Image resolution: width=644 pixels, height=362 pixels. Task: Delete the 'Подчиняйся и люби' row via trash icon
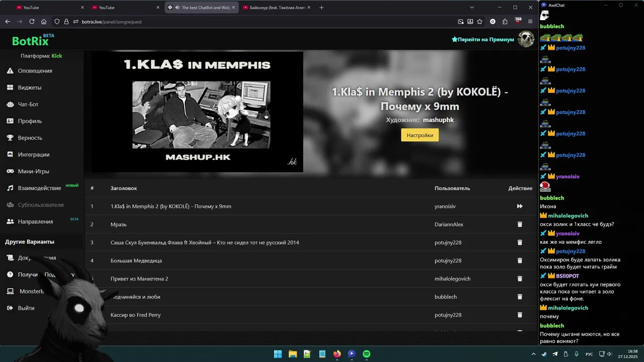[520, 297]
